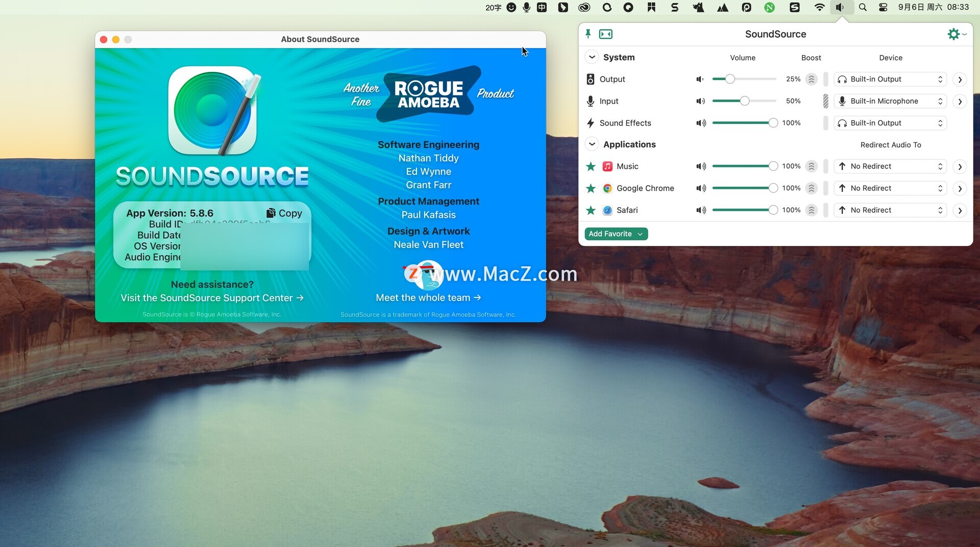Image resolution: width=980 pixels, height=547 pixels.
Task: Open the Output device dropdown
Action: point(890,79)
